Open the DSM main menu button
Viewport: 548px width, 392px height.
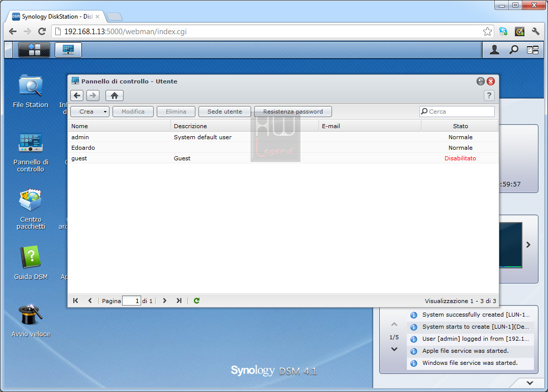point(34,50)
